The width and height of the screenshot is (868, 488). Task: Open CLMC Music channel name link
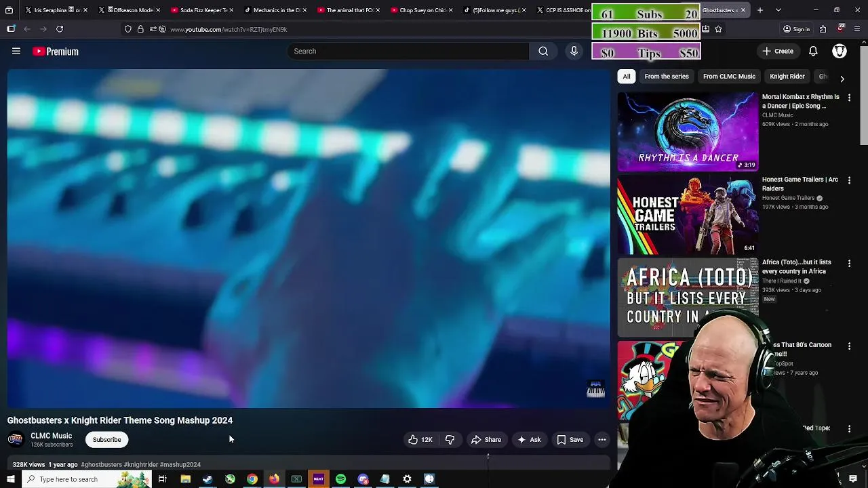pos(51,436)
